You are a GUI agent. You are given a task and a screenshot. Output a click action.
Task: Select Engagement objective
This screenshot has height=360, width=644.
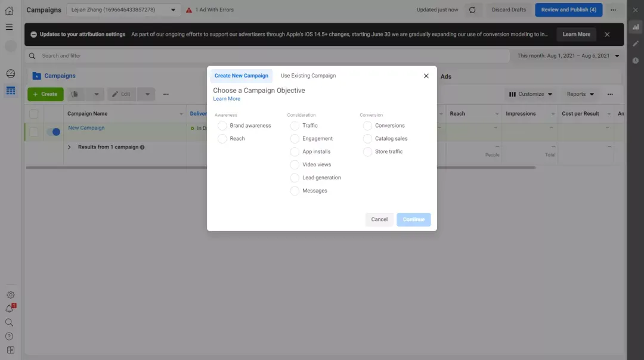pyautogui.click(x=295, y=139)
